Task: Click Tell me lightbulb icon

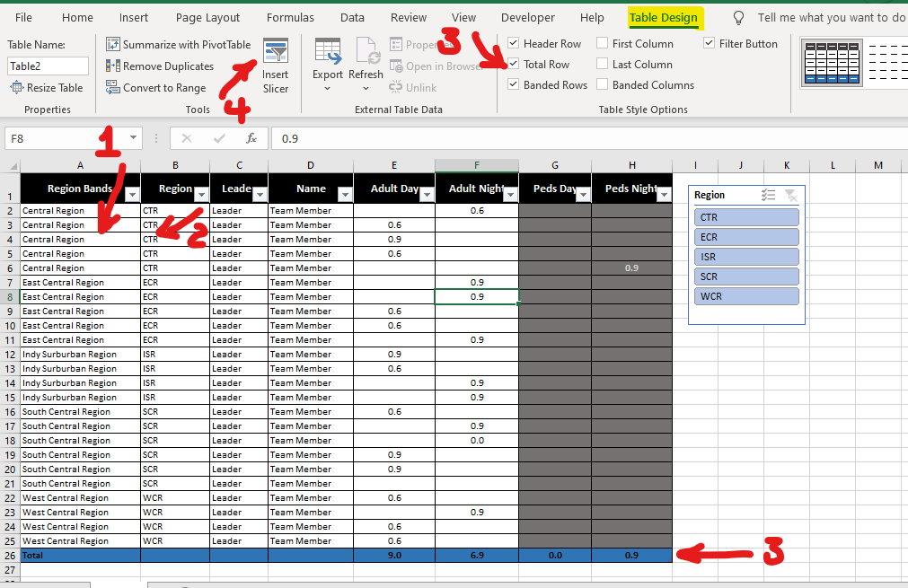Action: point(738,18)
